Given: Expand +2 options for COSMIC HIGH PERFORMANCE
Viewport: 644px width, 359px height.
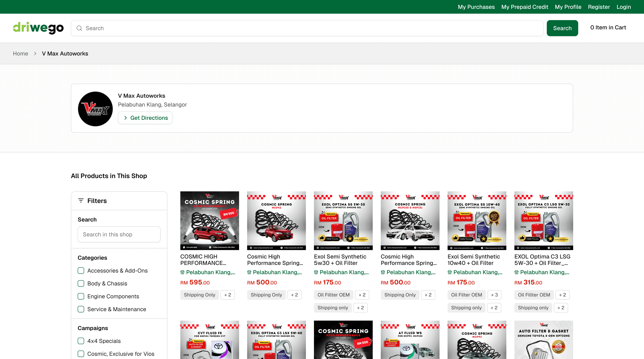Looking at the screenshot, I should point(228,295).
